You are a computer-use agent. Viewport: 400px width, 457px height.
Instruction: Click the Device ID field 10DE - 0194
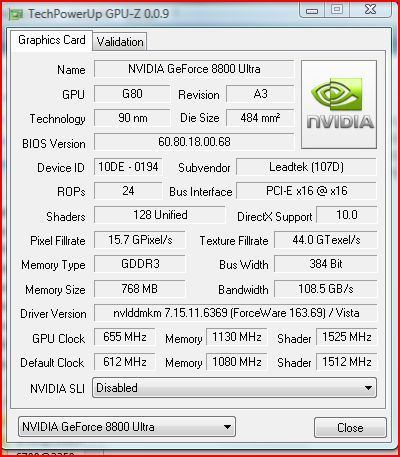pyautogui.click(x=128, y=167)
